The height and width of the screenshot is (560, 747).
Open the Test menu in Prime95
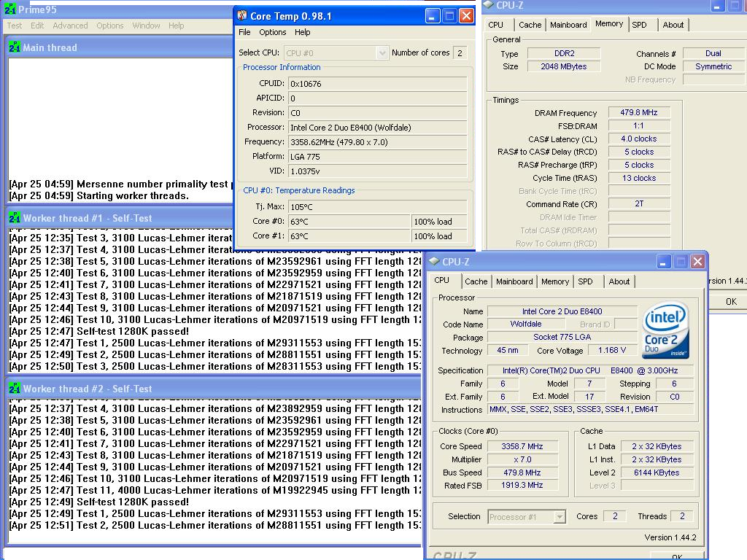[15, 26]
